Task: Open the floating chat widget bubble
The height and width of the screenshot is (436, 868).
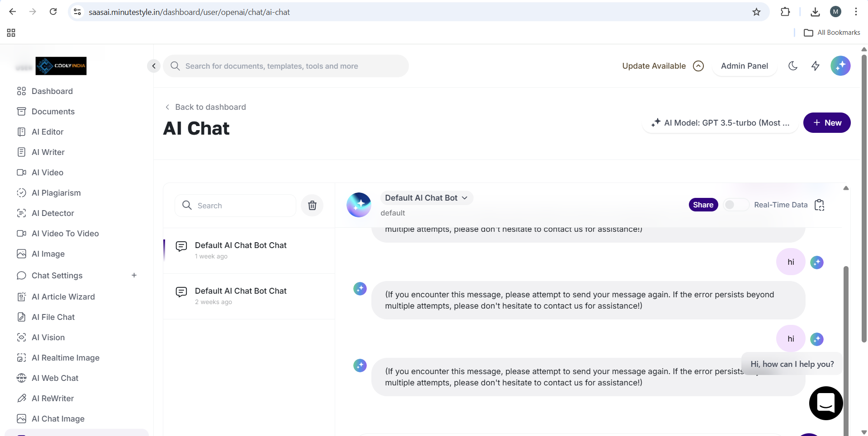Action: tap(825, 403)
